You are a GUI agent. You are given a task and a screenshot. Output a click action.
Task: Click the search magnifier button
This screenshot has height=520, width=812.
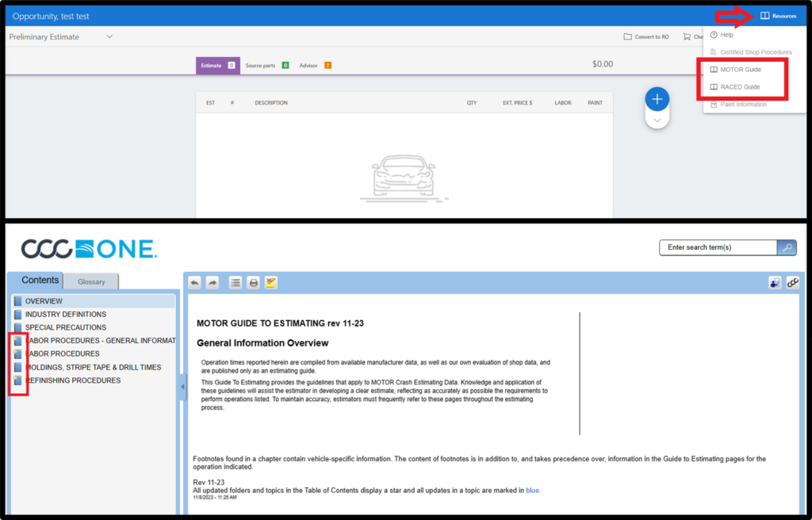point(787,247)
